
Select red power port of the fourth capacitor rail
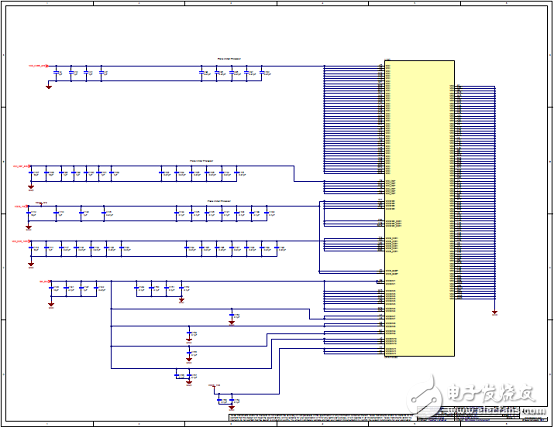[x=21, y=242]
